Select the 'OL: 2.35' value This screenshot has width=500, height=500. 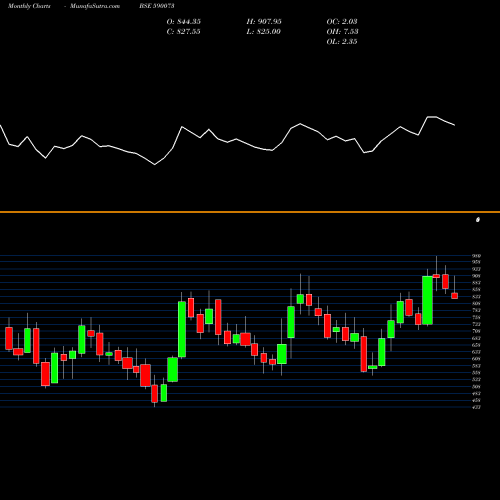[342, 41]
